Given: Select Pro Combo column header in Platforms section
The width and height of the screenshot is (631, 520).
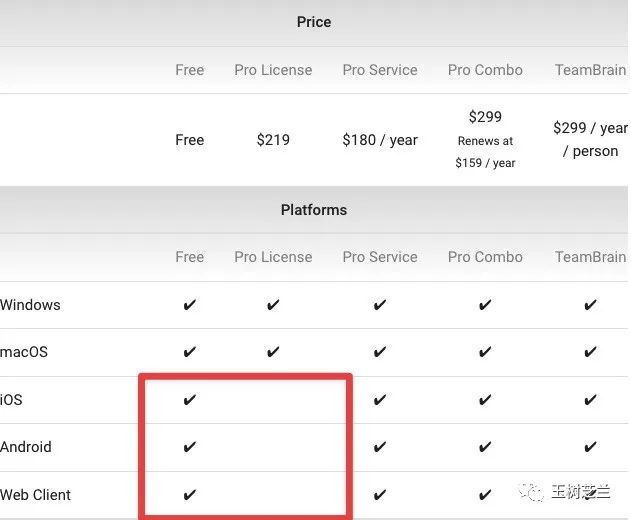Looking at the screenshot, I should click(485, 257).
